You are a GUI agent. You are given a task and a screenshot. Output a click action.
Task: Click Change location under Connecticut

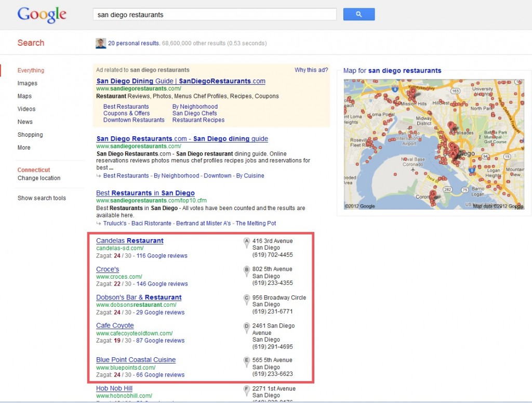point(39,178)
